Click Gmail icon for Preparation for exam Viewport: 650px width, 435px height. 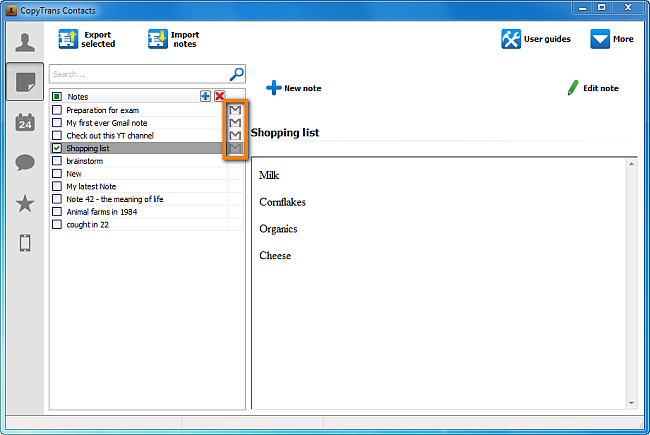point(235,110)
